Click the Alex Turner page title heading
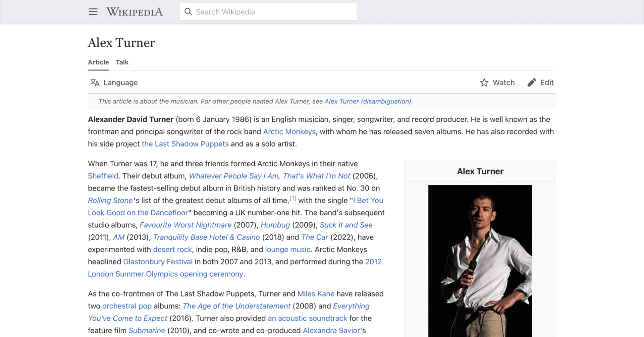 coord(121,43)
